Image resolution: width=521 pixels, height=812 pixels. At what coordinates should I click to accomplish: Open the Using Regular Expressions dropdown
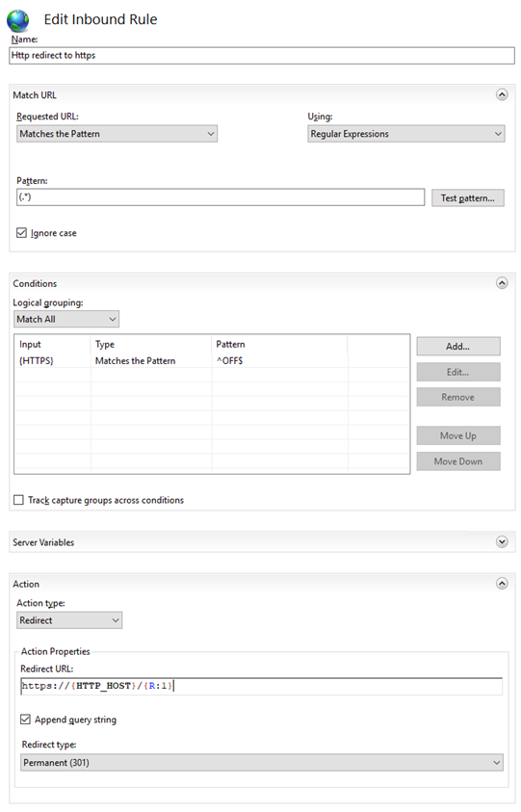tap(406, 134)
